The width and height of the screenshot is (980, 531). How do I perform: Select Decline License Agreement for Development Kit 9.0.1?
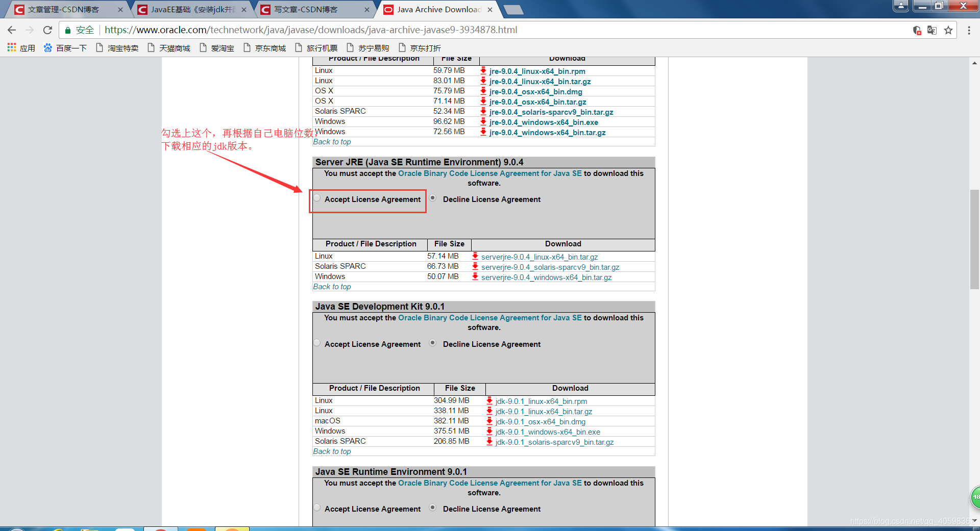click(433, 343)
